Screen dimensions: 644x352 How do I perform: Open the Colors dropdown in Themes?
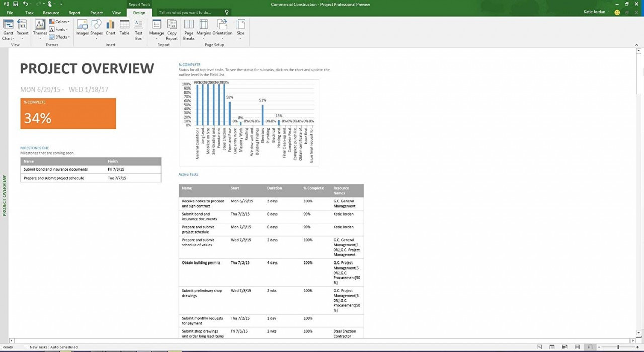point(59,22)
